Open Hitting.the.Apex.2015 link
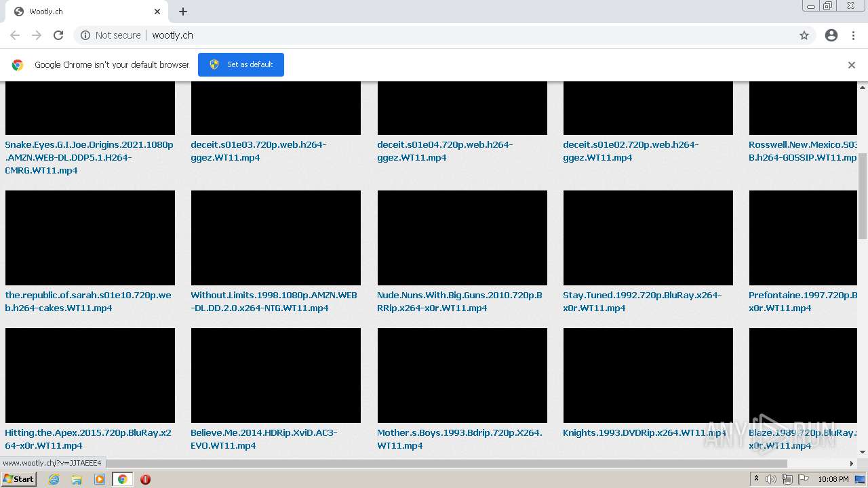868x488 pixels. pyautogui.click(x=88, y=439)
